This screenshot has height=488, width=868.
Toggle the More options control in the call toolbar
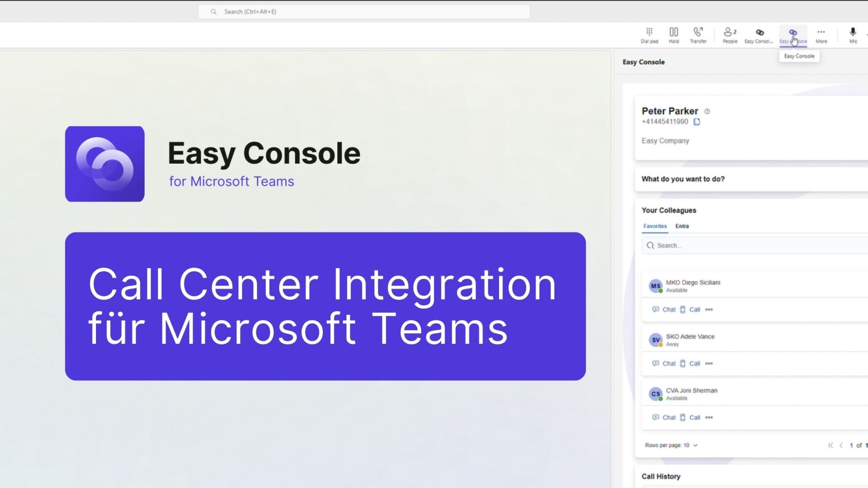click(x=821, y=35)
